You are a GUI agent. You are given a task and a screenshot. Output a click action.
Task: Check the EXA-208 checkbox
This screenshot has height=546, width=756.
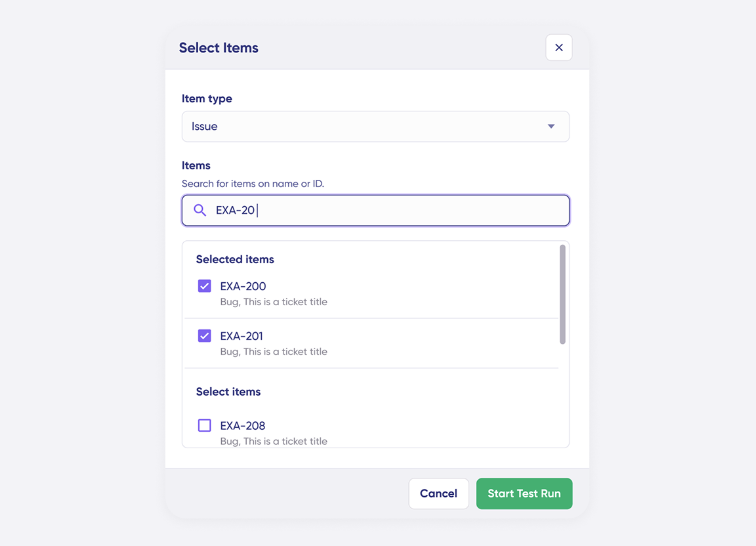coord(205,425)
